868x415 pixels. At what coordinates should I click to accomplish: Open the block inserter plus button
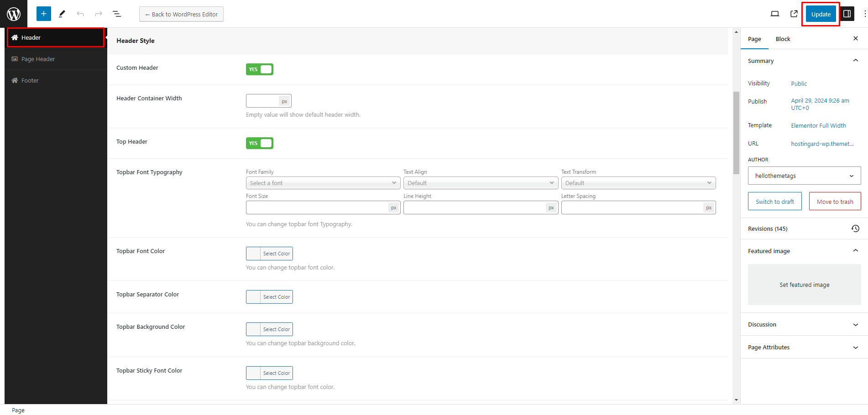point(44,14)
